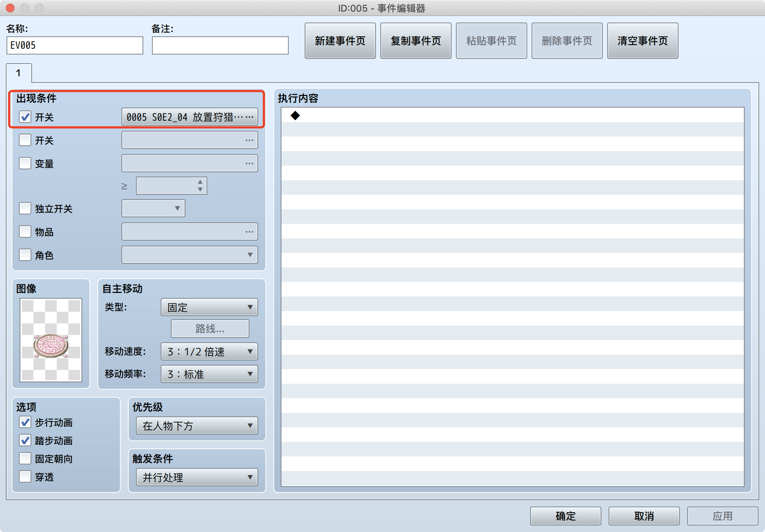Expand the 角色 dropdown
Viewport: 765px width, 532px height.
click(190, 255)
